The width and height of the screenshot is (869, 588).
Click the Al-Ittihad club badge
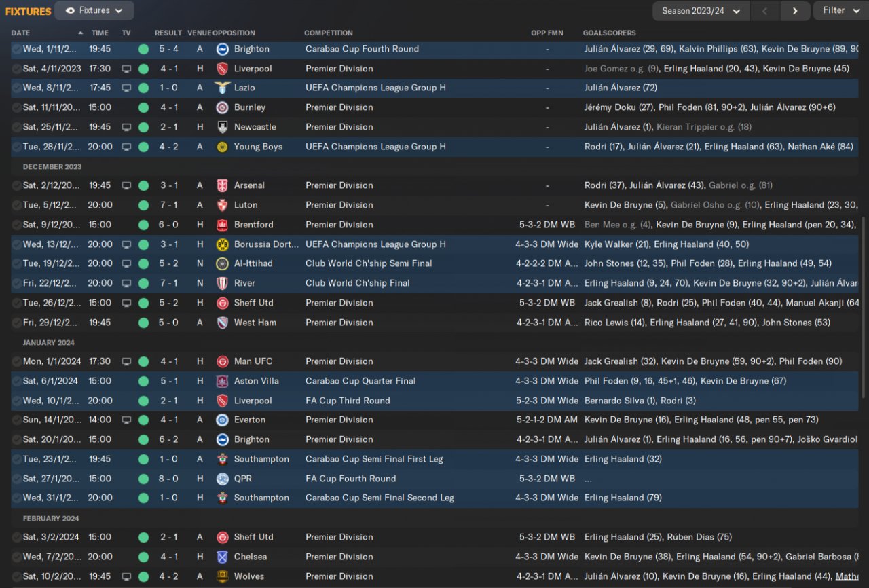click(222, 263)
